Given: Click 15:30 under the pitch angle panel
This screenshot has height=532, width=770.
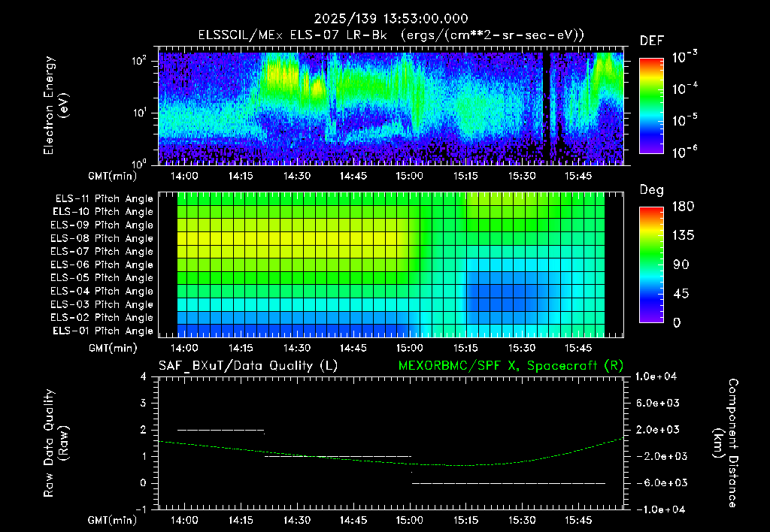Looking at the screenshot, I should (522, 348).
